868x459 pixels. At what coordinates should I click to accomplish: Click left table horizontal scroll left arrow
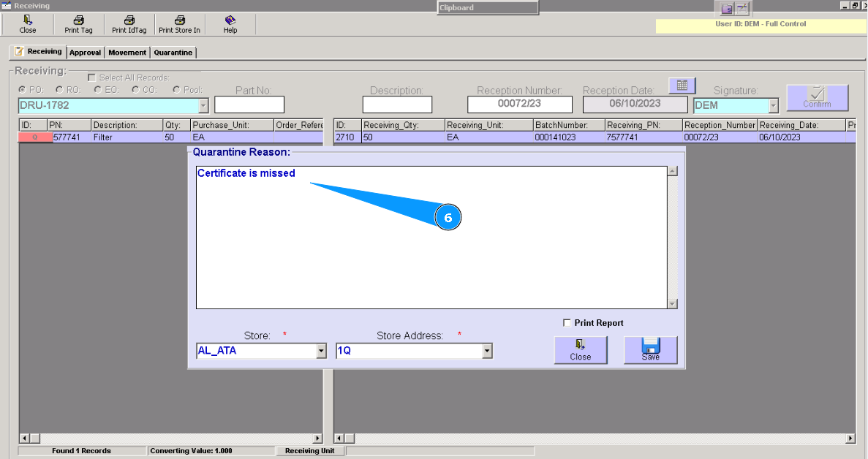pos(24,438)
